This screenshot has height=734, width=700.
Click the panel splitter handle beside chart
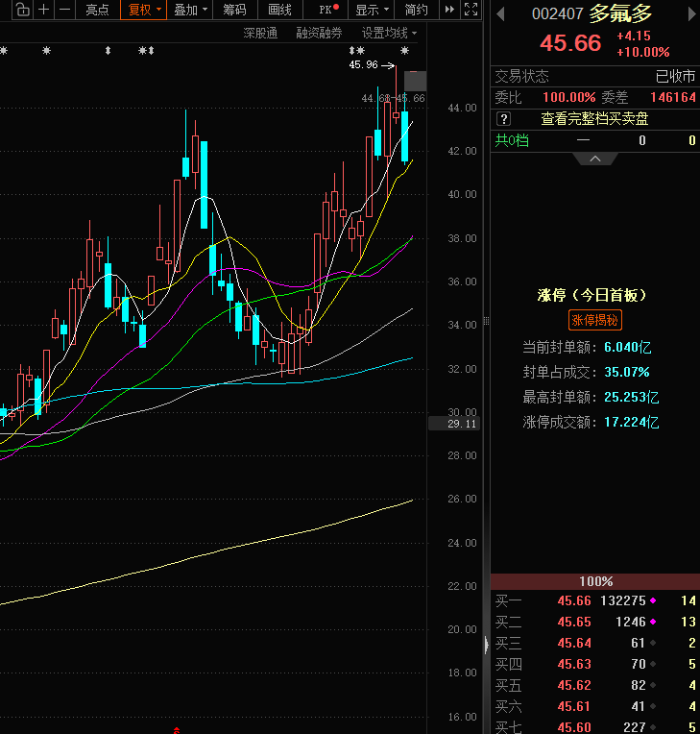(487, 321)
